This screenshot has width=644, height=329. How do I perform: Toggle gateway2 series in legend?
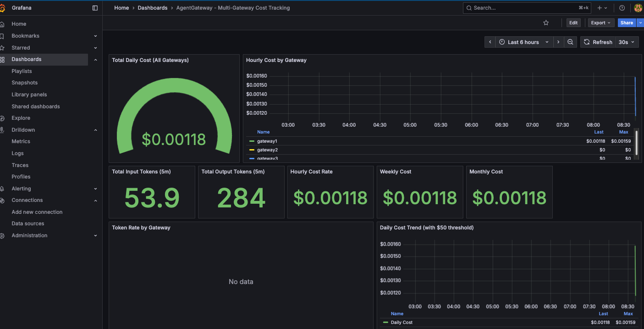coord(267,150)
